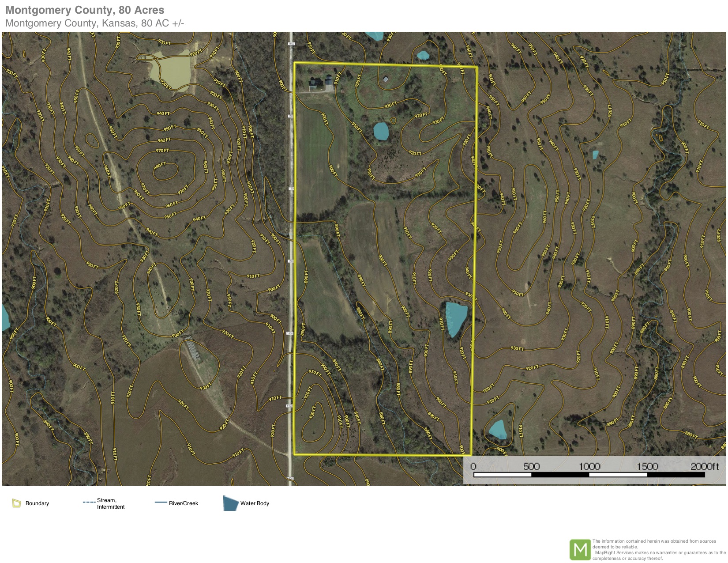728x563 pixels.
Task: Click the 970 FT label above the hilltop
Action: point(162,151)
